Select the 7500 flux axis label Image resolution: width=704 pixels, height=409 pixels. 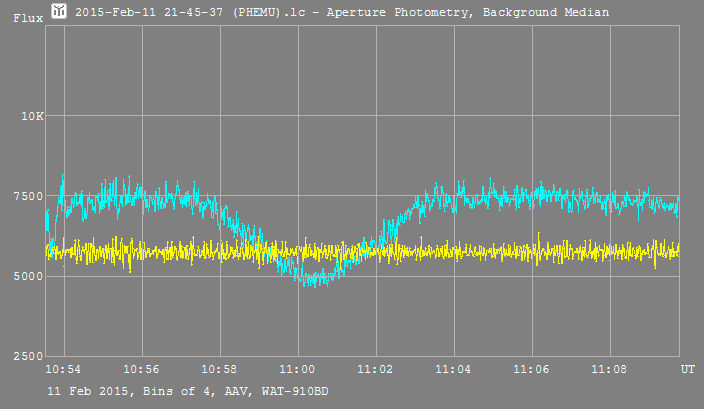pyautogui.click(x=30, y=196)
